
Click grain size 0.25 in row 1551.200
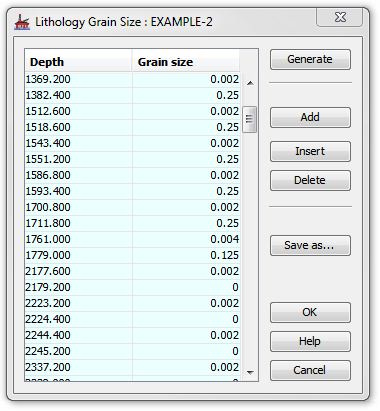pos(186,159)
